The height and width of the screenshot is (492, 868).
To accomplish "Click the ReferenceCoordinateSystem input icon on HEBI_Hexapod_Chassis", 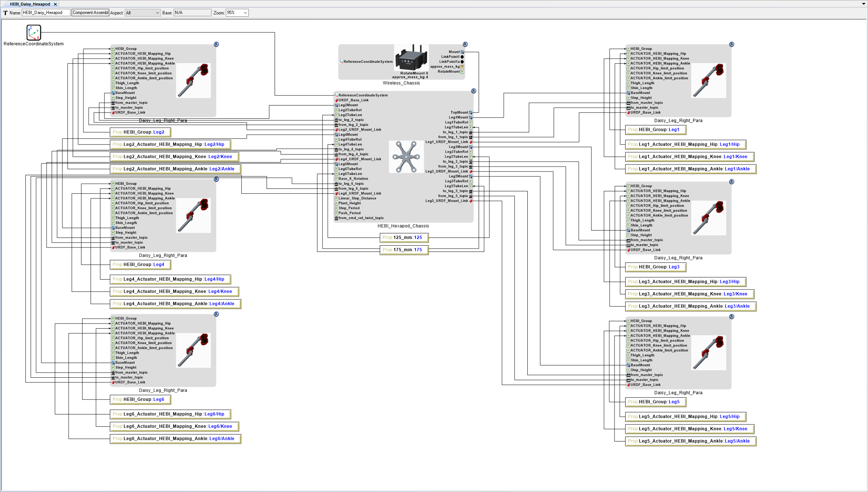I will (x=336, y=95).
